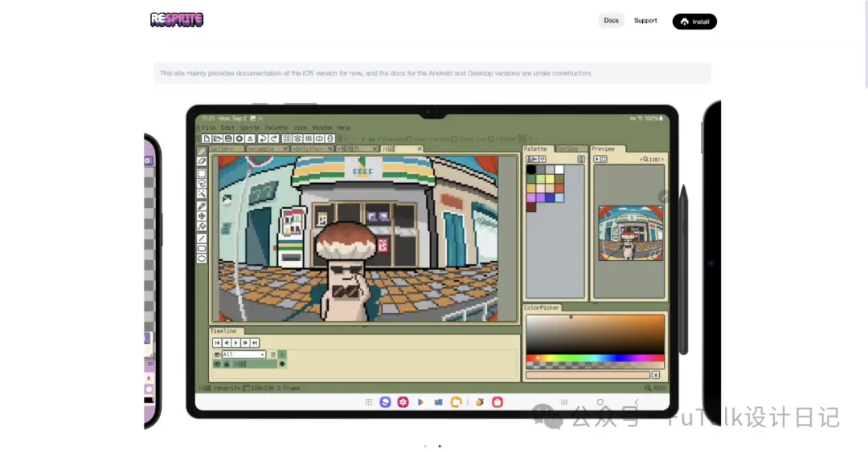Toggle the pixel grid toolbar icon
868x452 pixels.
click(x=287, y=138)
